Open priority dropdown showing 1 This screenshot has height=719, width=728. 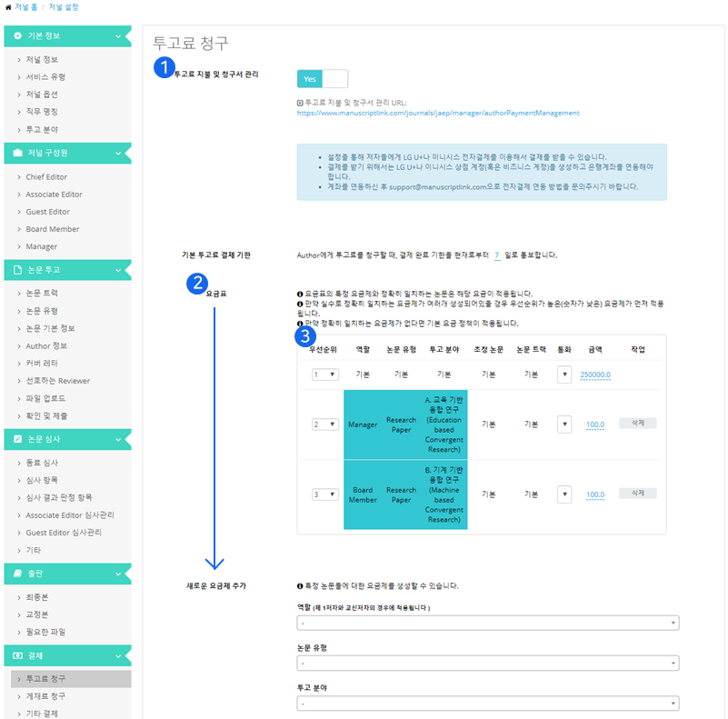(x=325, y=374)
